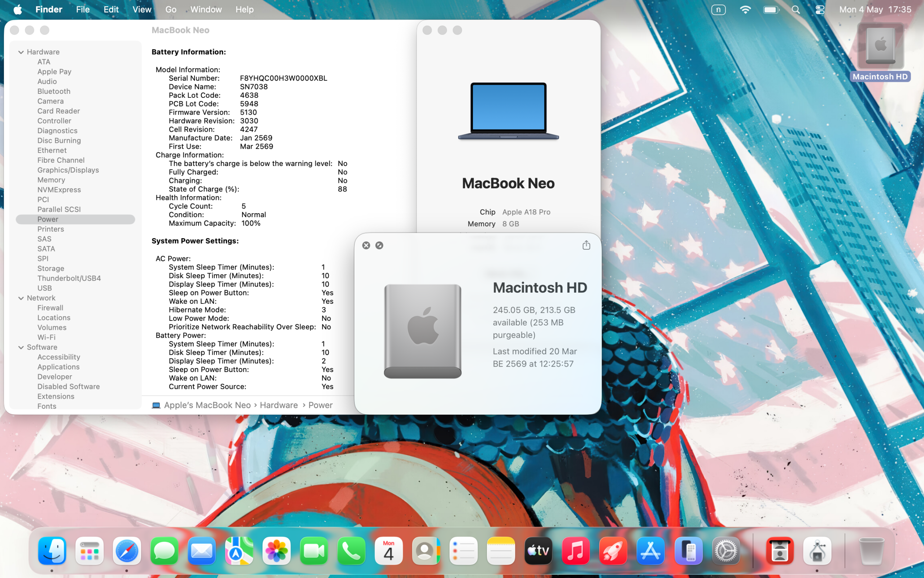
Task: Open Calendar showing Mon 4
Action: pos(389,551)
